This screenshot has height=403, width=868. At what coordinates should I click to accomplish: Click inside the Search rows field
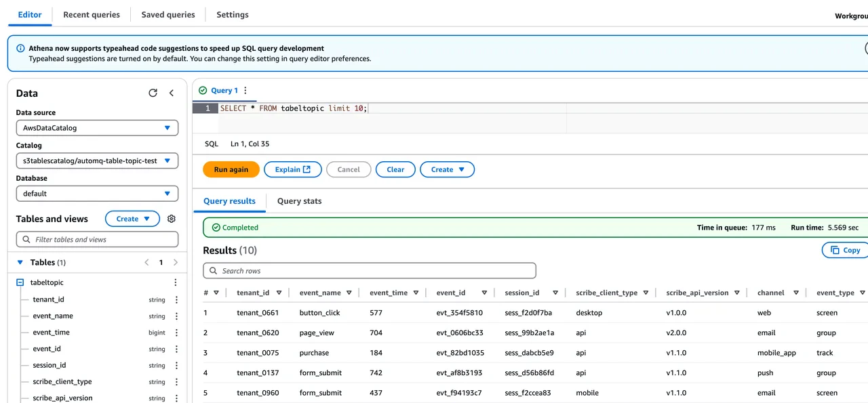tap(369, 270)
